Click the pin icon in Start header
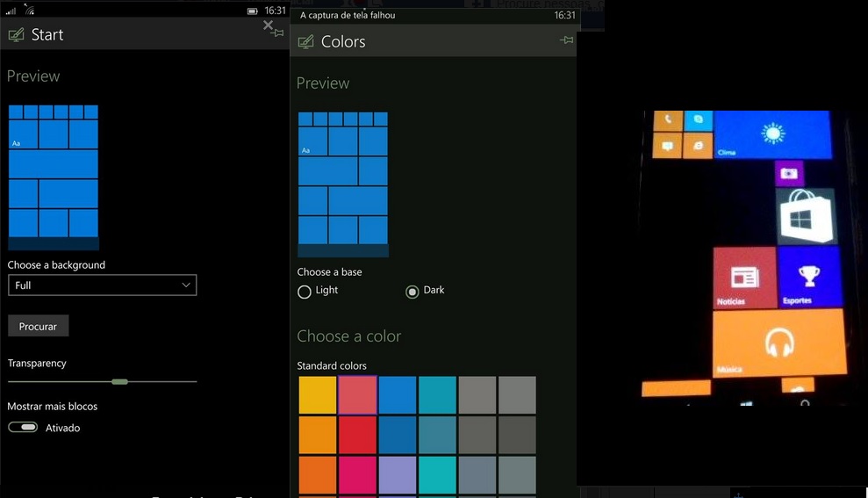 (x=278, y=32)
